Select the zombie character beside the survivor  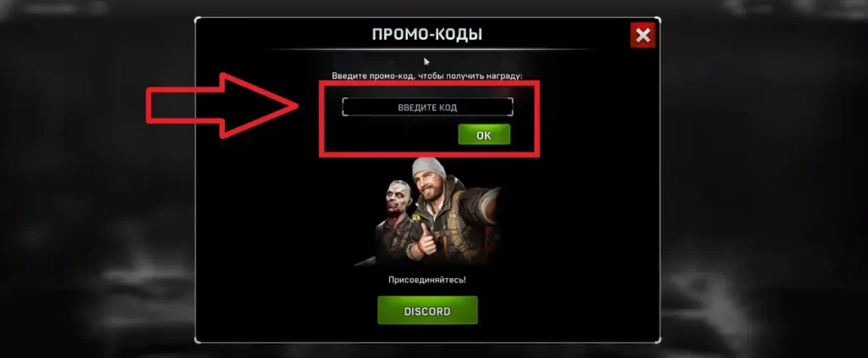click(x=394, y=221)
